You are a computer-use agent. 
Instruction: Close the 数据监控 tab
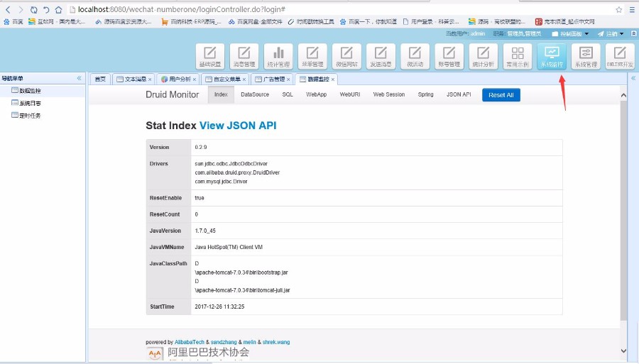click(333, 79)
